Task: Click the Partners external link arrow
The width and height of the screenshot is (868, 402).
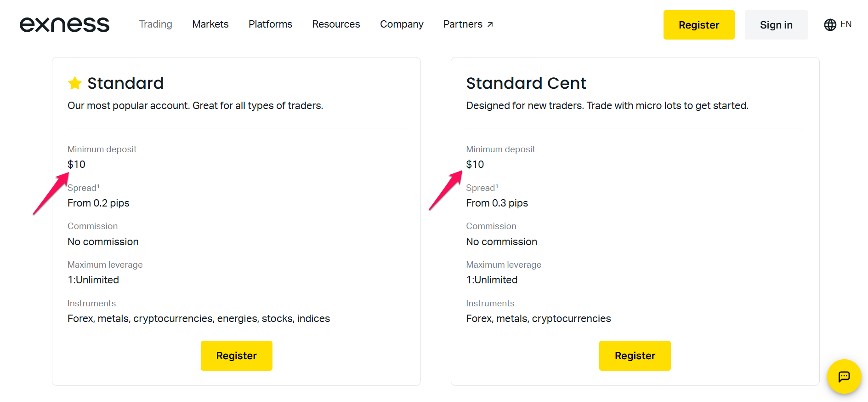Action: point(490,24)
